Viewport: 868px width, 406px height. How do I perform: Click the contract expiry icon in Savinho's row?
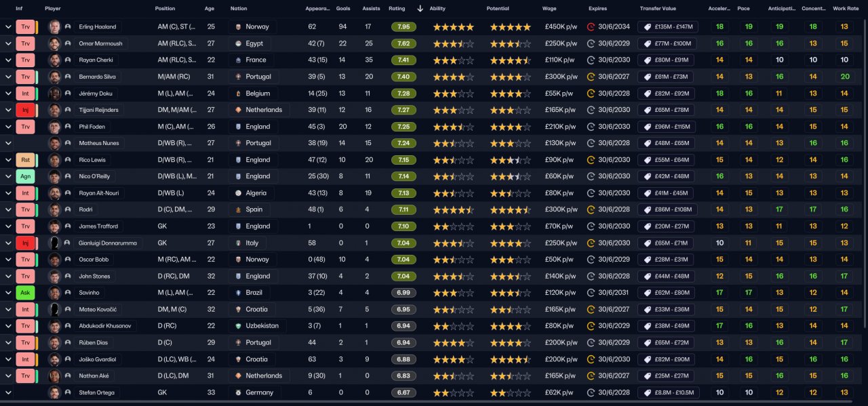click(x=591, y=293)
